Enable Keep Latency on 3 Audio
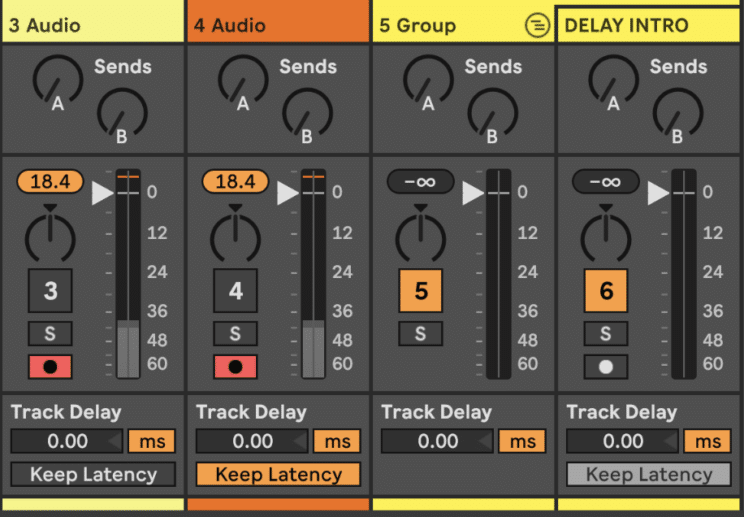This screenshot has width=744, height=517. coord(93,474)
